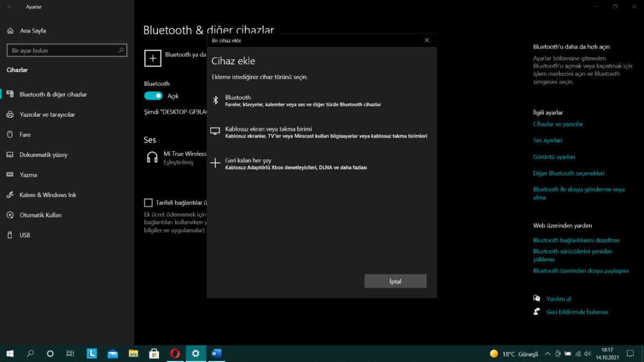Open Microsoft Word from the taskbar
This screenshot has width=644, height=362.
point(216,354)
